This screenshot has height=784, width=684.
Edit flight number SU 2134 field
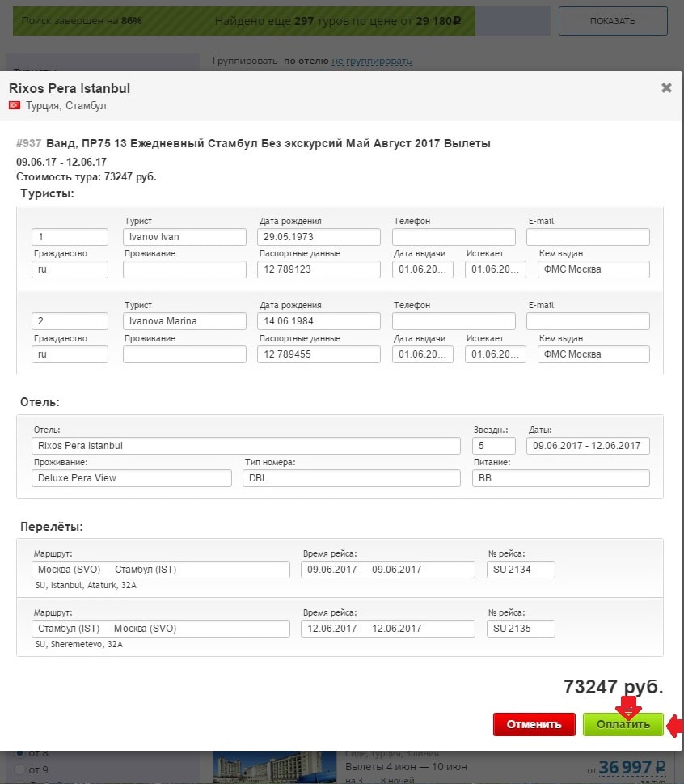[x=521, y=570]
